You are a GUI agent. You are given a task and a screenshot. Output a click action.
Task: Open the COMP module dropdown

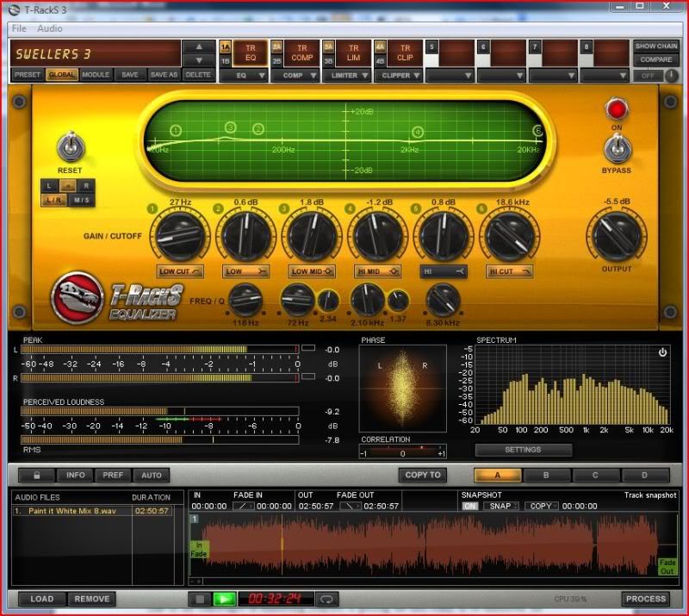click(x=295, y=76)
